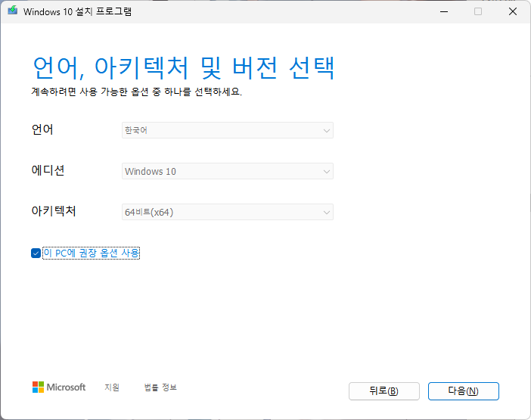Viewport: 531px width, 420px height.
Task: Click the 다음(N) button
Action: tap(463, 391)
